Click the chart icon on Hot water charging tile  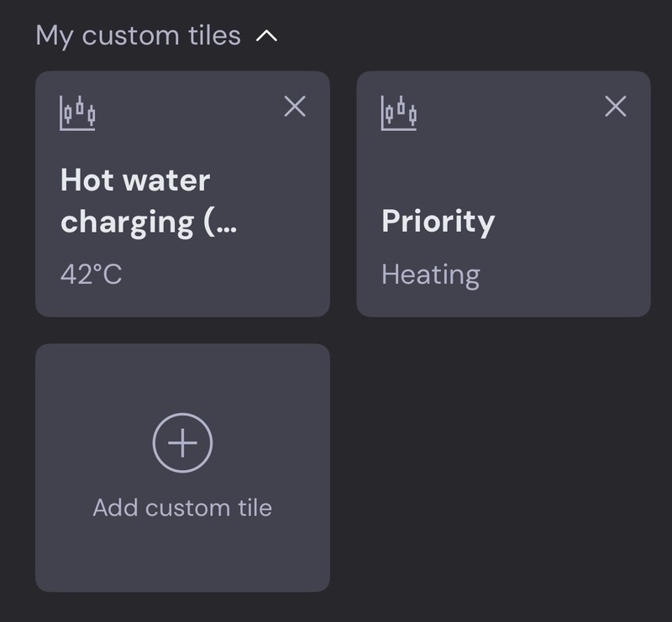[77, 113]
